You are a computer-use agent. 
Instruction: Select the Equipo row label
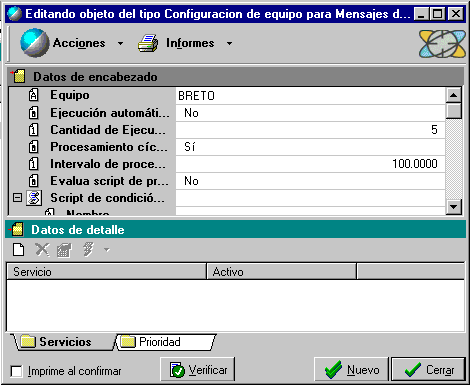click(x=70, y=95)
